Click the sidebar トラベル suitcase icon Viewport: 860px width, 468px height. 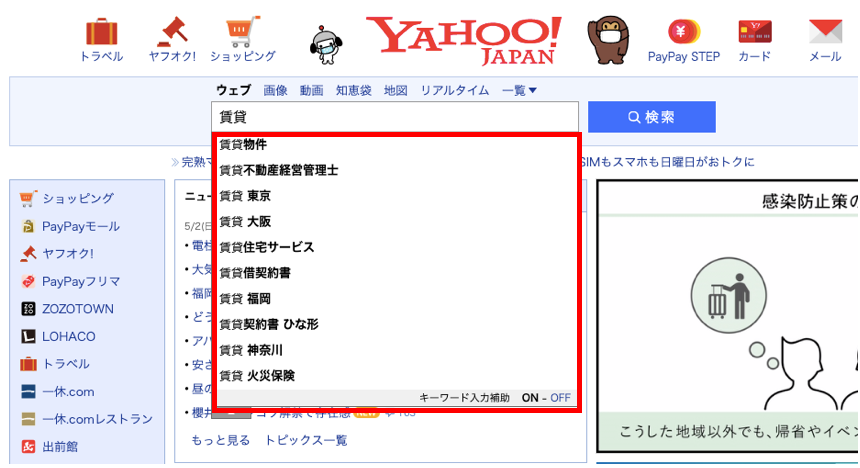coord(28,364)
